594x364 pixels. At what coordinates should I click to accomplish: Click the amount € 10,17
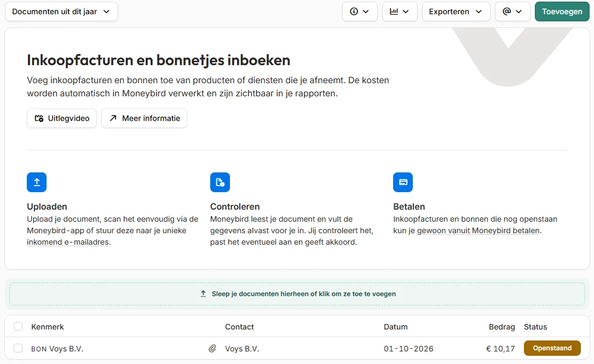[500, 349]
